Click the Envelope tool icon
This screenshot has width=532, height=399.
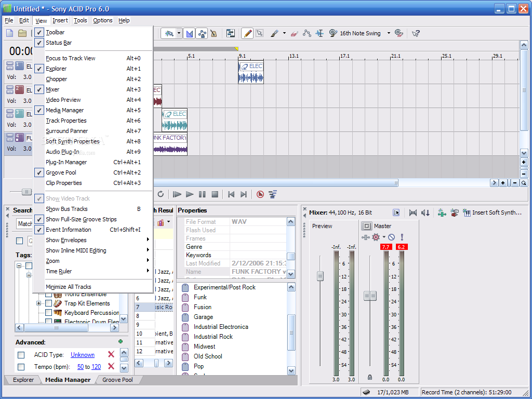[x=307, y=33]
